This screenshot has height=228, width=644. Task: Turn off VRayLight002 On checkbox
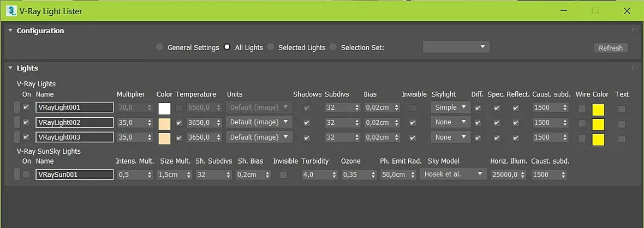pos(26,122)
